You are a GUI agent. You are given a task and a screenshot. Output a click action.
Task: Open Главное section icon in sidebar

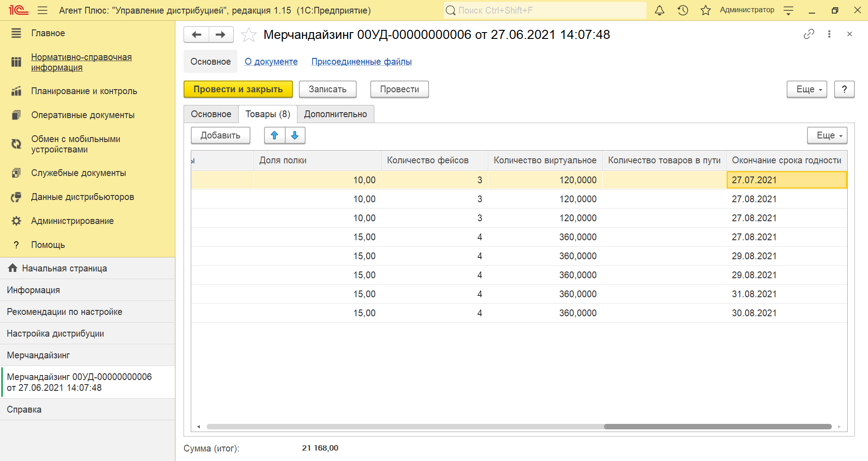16,33
